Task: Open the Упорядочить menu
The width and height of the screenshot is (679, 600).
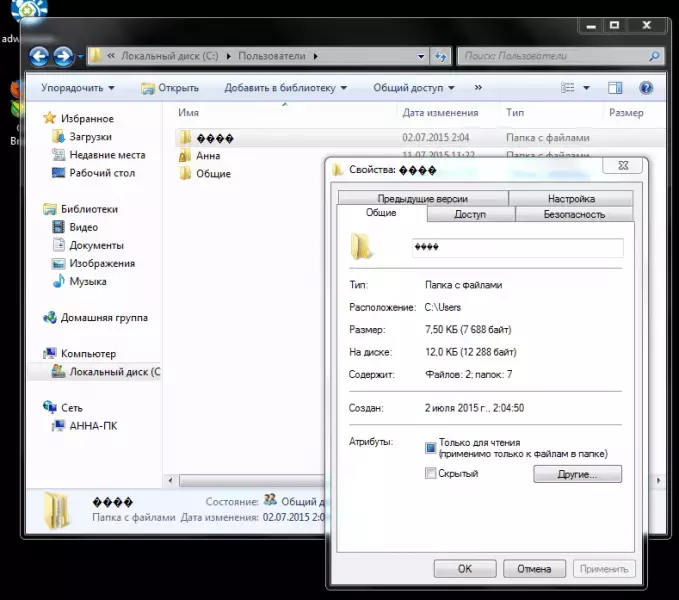Action: tap(78, 88)
